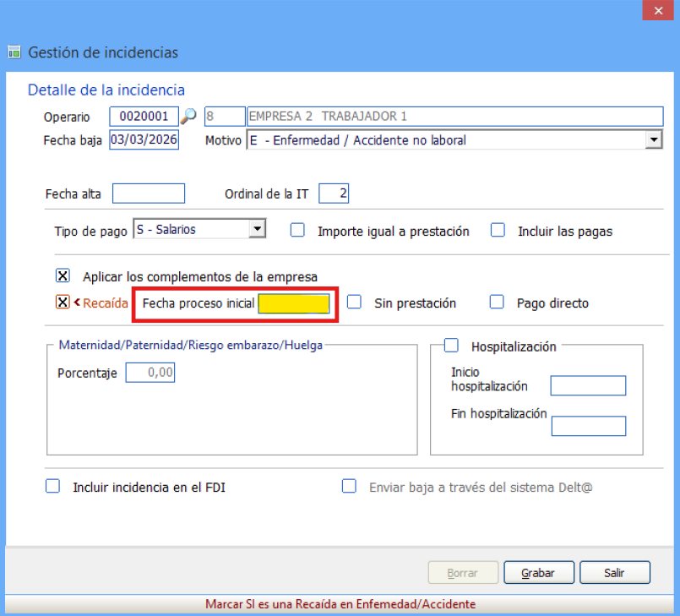The width and height of the screenshot is (680, 616).
Task: Enable the Hospitalización checkbox
Action: [451, 346]
